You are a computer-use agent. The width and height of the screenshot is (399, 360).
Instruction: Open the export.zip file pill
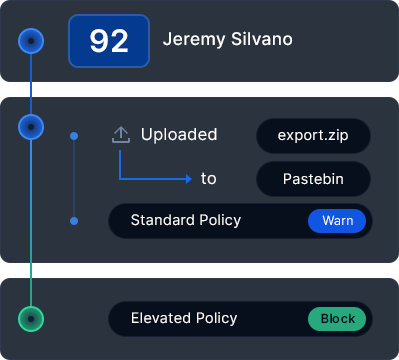313,136
